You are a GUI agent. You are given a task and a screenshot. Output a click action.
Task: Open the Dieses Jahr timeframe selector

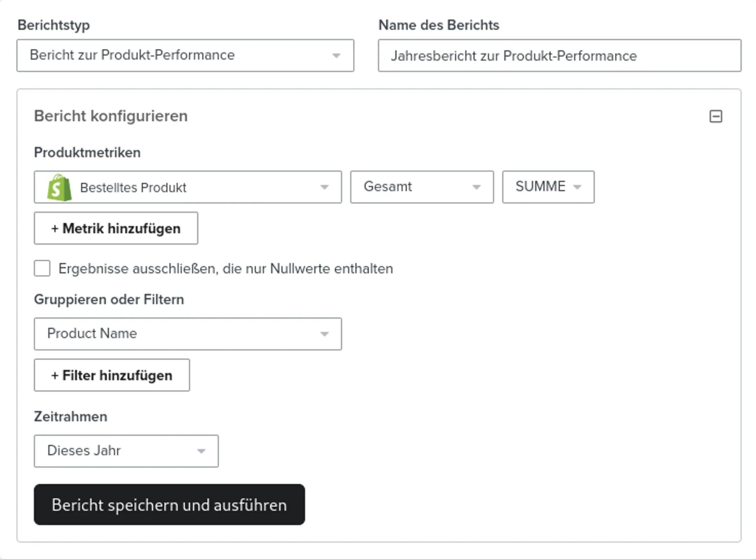[126, 451]
